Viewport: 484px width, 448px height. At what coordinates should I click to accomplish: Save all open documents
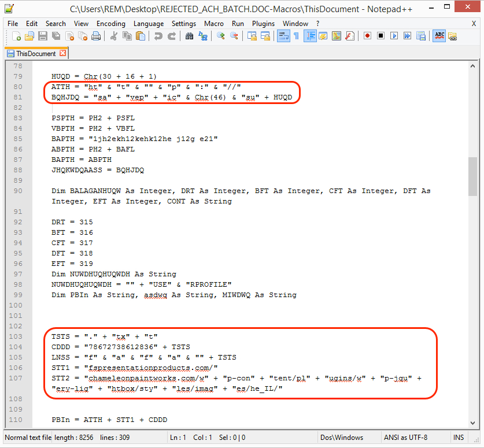[x=56, y=36]
